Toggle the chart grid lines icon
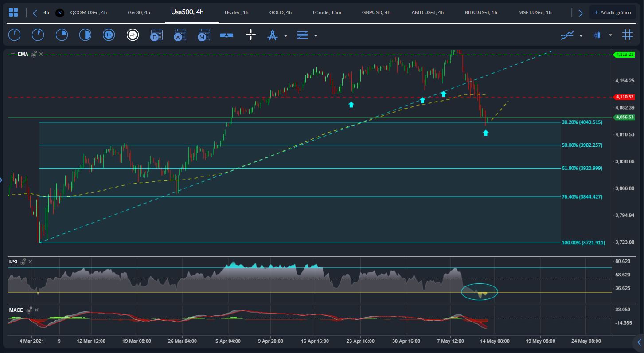The image size is (644, 353). 627,35
